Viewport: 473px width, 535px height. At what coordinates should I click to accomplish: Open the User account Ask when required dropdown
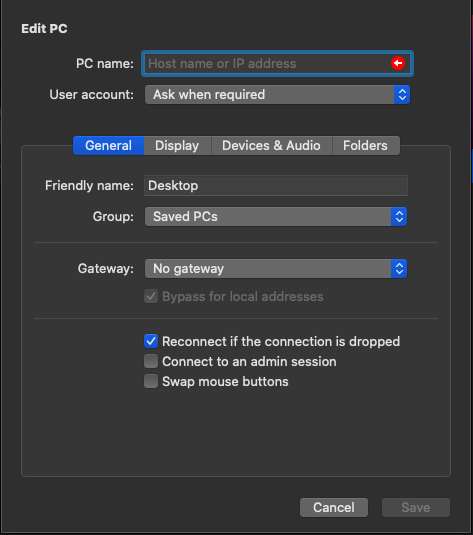(x=277, y=95)
